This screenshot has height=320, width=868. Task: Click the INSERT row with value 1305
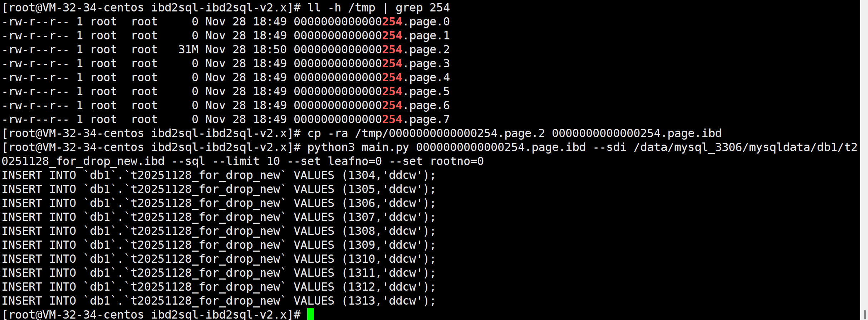point(219,189)
